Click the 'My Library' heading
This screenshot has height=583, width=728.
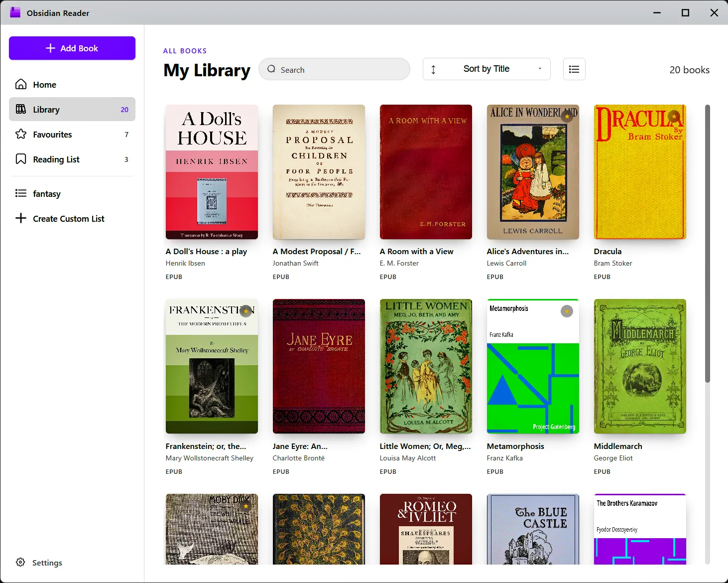pyautogui.click(x=207, y=70)
